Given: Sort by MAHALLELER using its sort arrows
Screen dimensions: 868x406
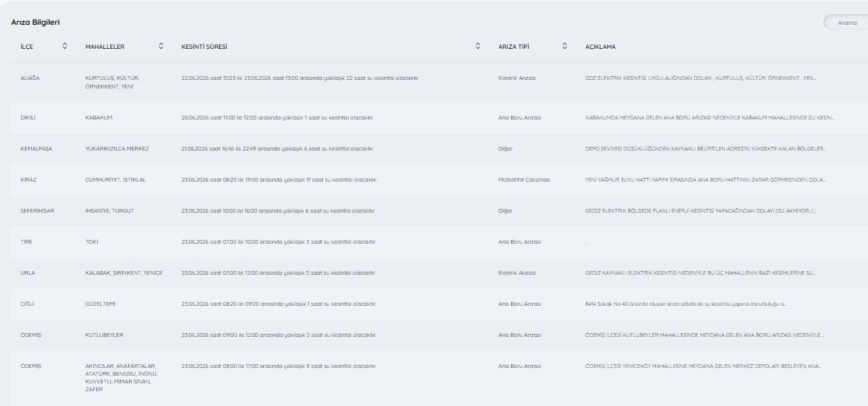Looking at the screenshot, I should (x=161, y=47).
